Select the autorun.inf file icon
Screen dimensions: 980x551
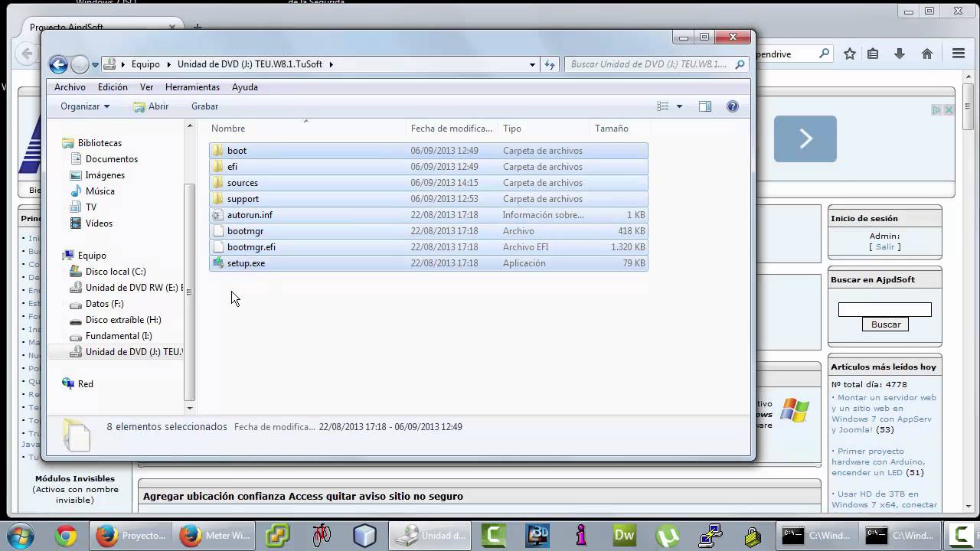(217, 215)
